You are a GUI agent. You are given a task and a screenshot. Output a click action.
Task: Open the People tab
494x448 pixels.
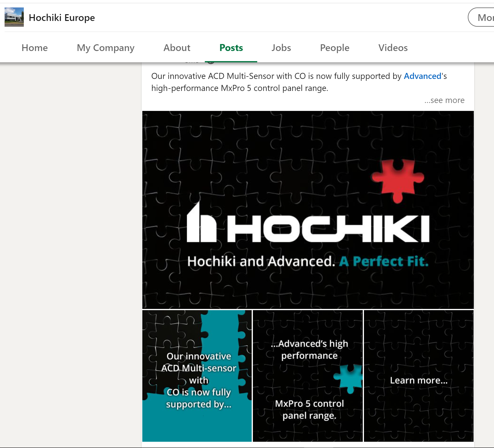click(x=334, y=48)
